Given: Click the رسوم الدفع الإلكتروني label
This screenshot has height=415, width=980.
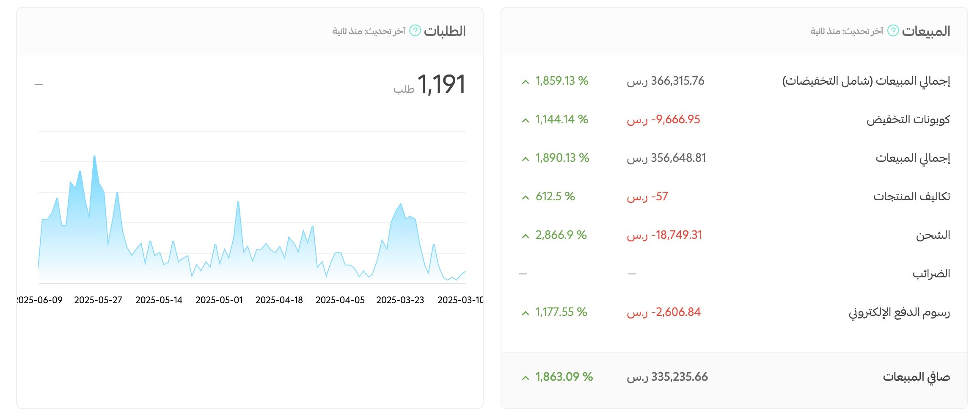Looking at the screenshot, I should pos(899,313).
